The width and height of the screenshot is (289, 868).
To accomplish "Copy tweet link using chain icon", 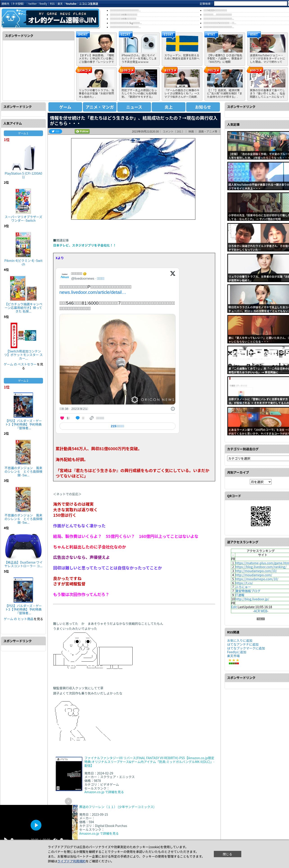I will [92, 418].
